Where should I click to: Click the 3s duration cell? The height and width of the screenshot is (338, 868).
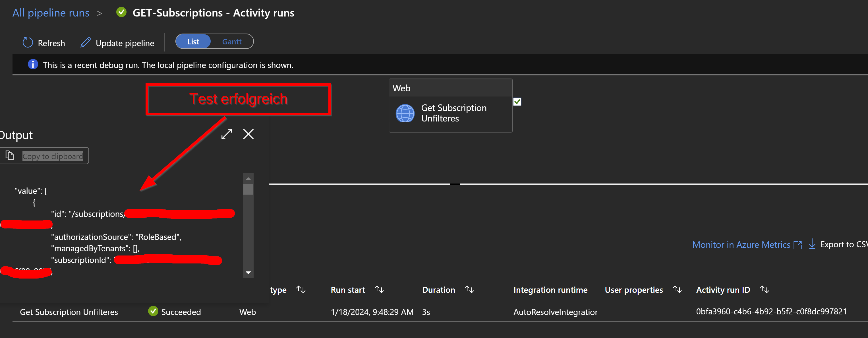coord(426,312)
